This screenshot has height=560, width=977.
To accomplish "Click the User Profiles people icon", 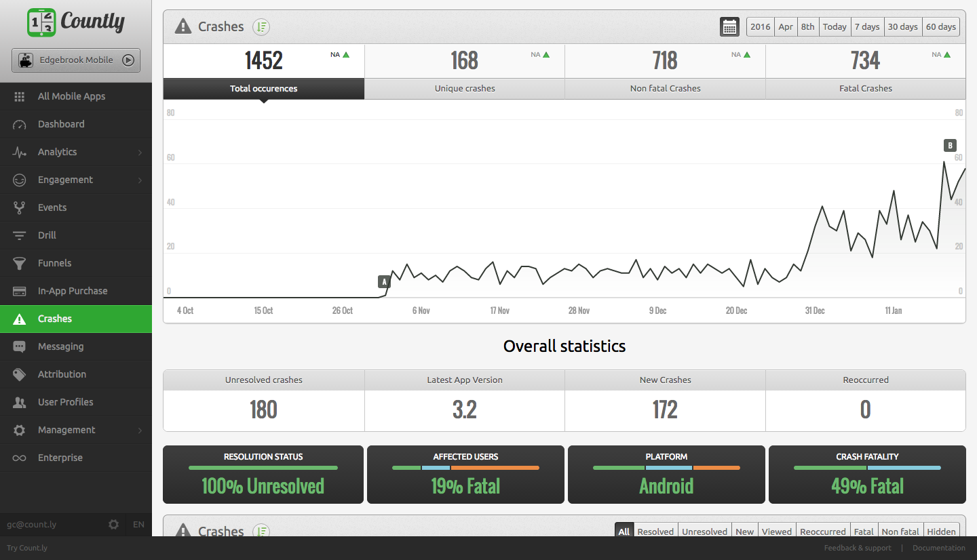I will pyautogui.click(x=20, y=402).
